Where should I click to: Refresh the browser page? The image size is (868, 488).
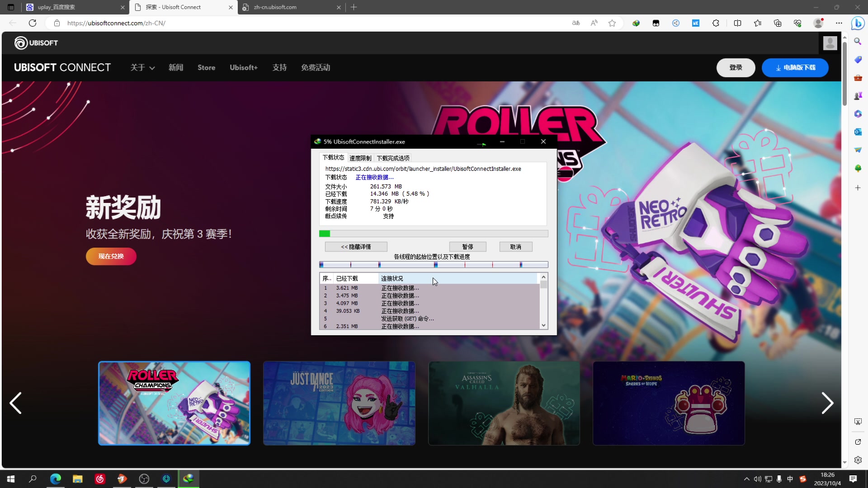33,23
